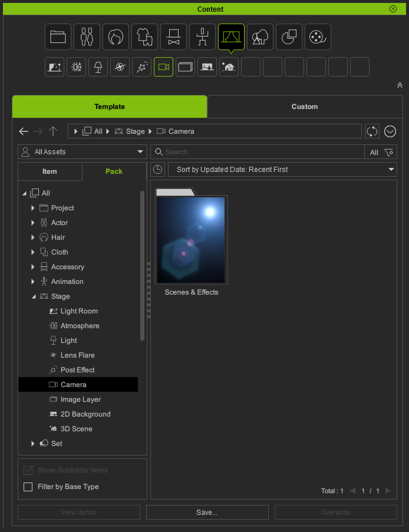Viewport: 409px width, 532px height.
Task: Collapse the Stage tree node
Action: [34, 296]
